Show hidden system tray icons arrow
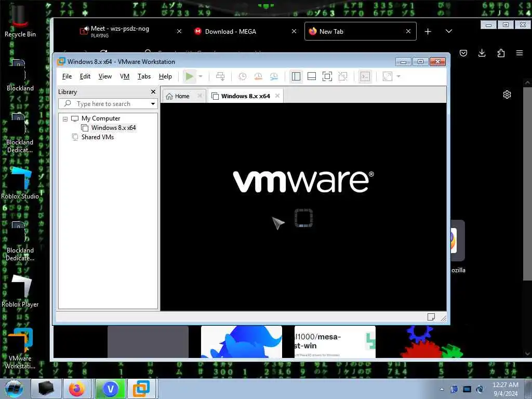The height and width of the screenshot is (399, 532). (442, 390)
